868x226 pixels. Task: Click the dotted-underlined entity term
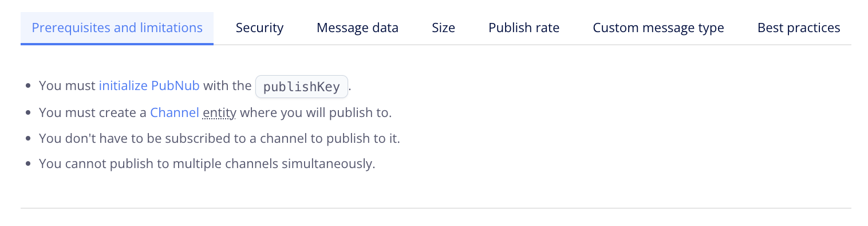[x=219, y=112]
